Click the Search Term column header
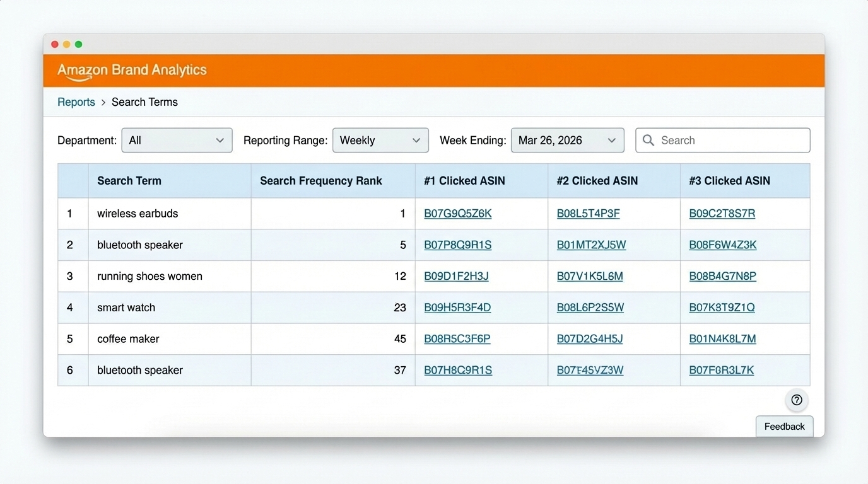This screenshot has width=868, height=484. [129, 180]
